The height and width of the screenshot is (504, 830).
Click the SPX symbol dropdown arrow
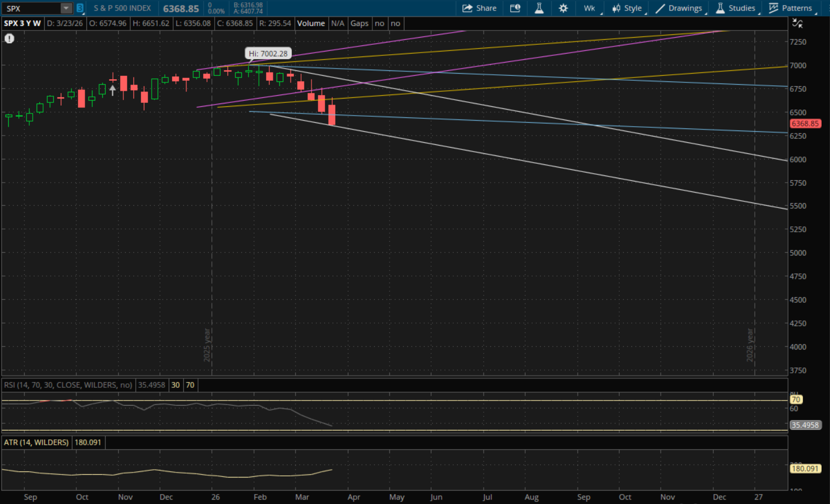(66, 8)
